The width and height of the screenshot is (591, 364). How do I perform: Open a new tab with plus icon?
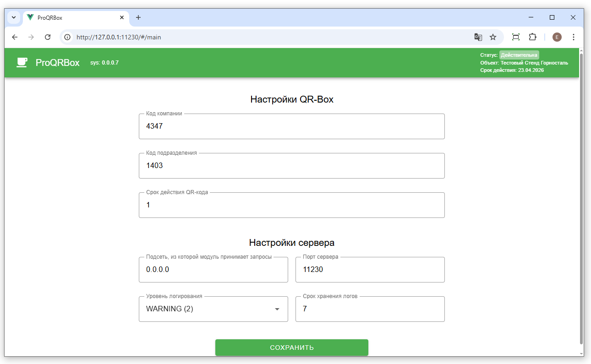138,17
